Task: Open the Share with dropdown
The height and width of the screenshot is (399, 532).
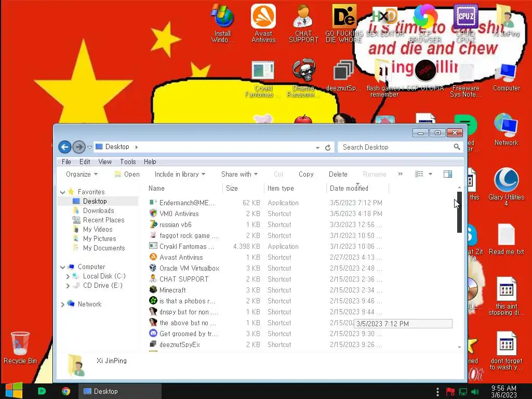Action: pos(239,174)
